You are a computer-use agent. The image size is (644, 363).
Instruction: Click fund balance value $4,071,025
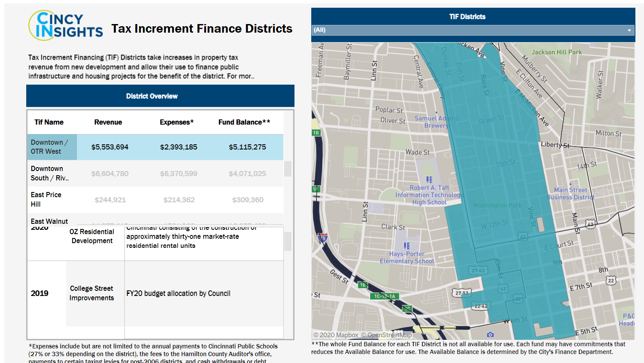tap(248, 174)
